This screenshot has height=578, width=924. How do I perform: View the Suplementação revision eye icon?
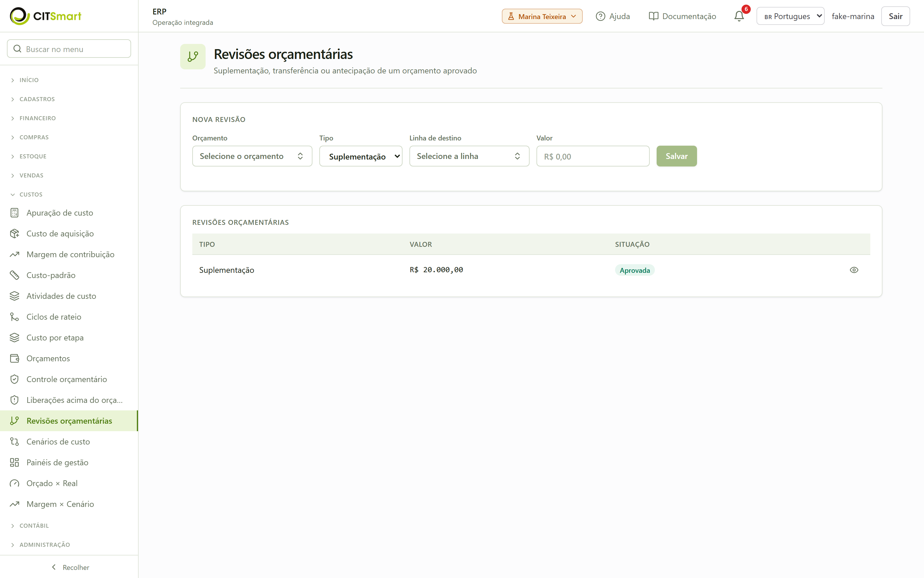pyautogui.click(x=854, y=270)
